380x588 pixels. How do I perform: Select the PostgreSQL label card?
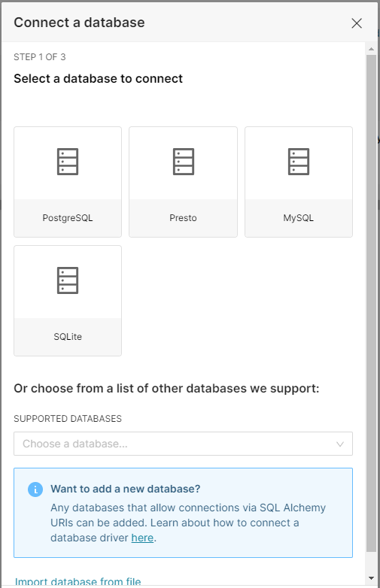click(68, 218)
